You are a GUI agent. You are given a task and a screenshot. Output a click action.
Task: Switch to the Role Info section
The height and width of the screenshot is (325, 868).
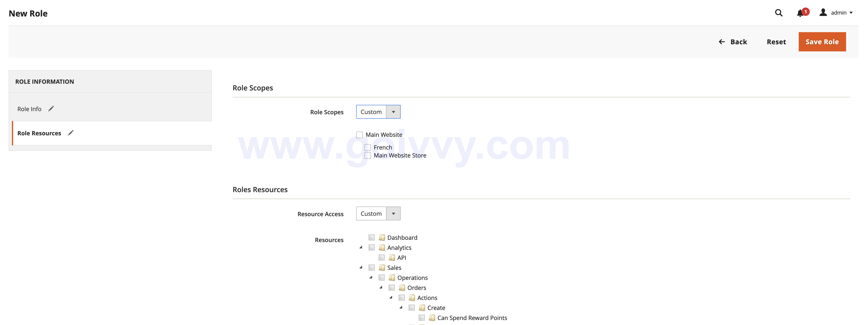tap(29, 109)
